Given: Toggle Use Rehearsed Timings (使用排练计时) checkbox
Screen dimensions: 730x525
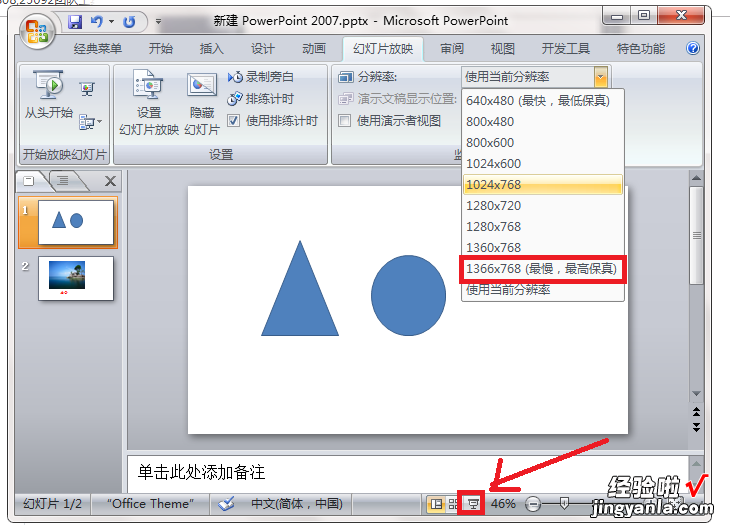Looking at the screenshot, I should tap(233, 121).
